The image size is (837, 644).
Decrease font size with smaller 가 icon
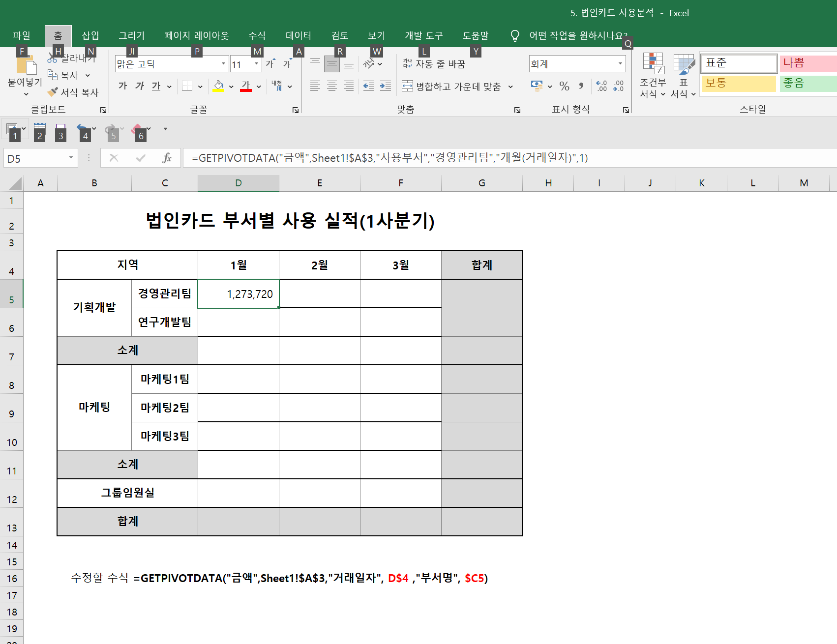[x=287, y=63]
